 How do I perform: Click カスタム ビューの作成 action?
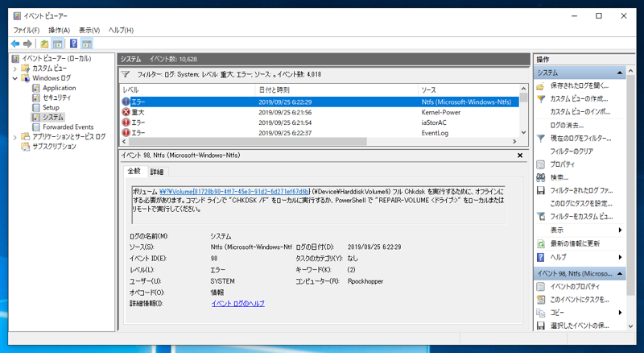[579, 99]
